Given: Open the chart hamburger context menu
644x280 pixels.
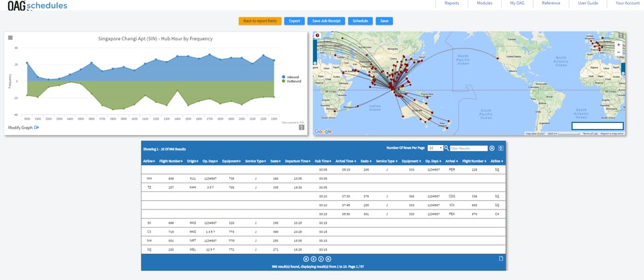Looking at the screenshot, I should click(10, 38).
